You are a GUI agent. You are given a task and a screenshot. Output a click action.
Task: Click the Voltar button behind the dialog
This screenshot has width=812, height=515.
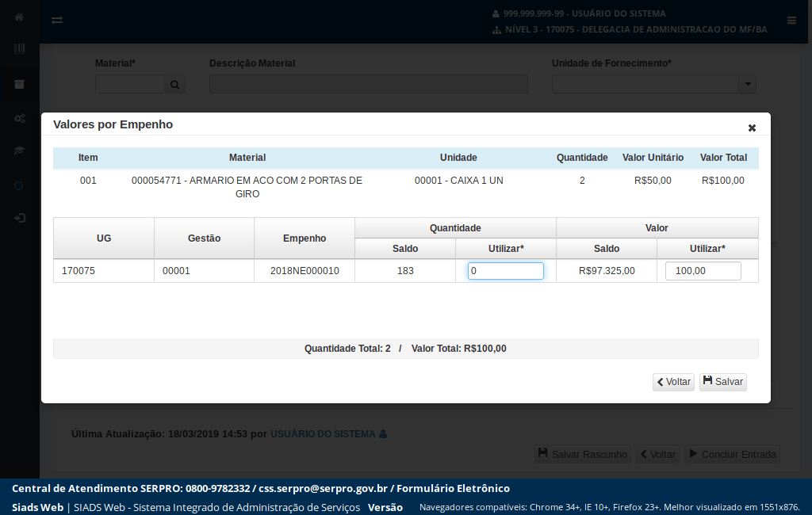click(657, 454)
